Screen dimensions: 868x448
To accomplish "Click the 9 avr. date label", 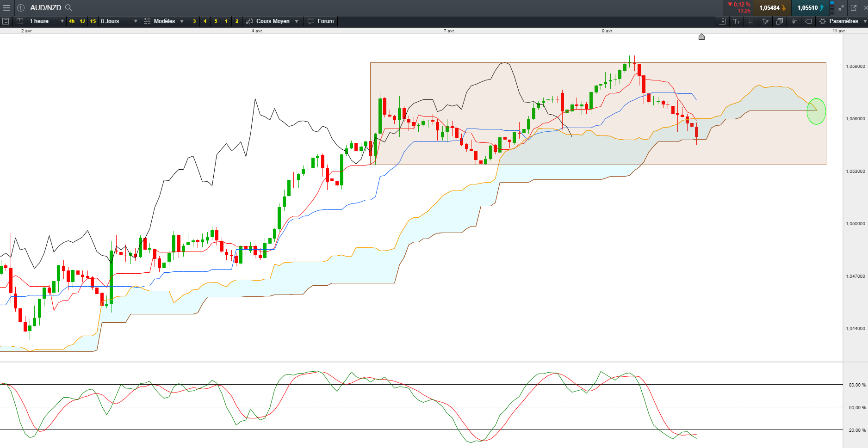I will 608,31.
